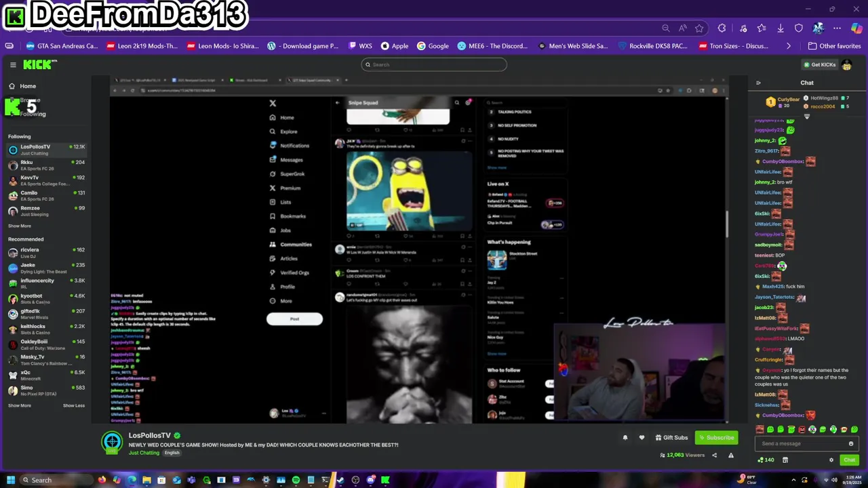Open MEE6 - The Discord bookmark
868x488 pixels.
tap(492, 46)
